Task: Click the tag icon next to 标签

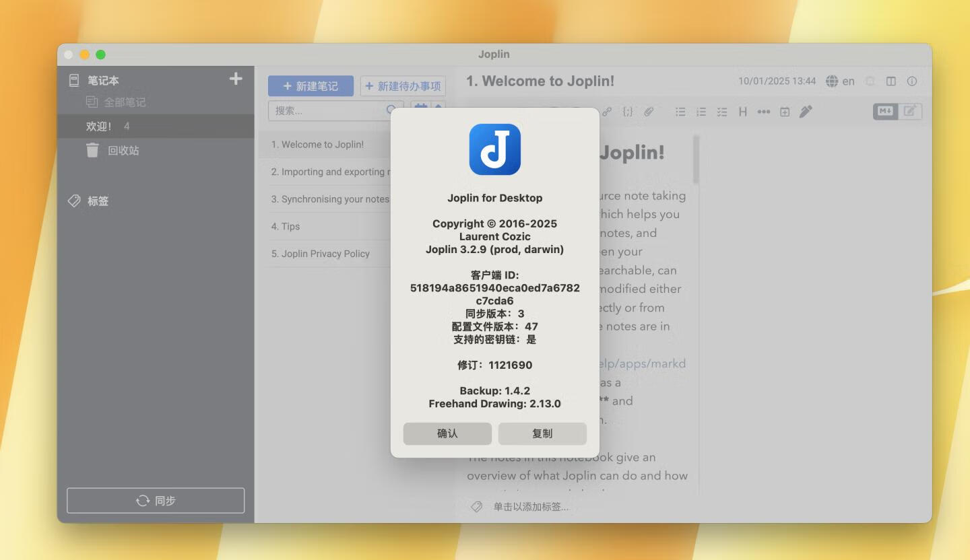Action: 74,201
